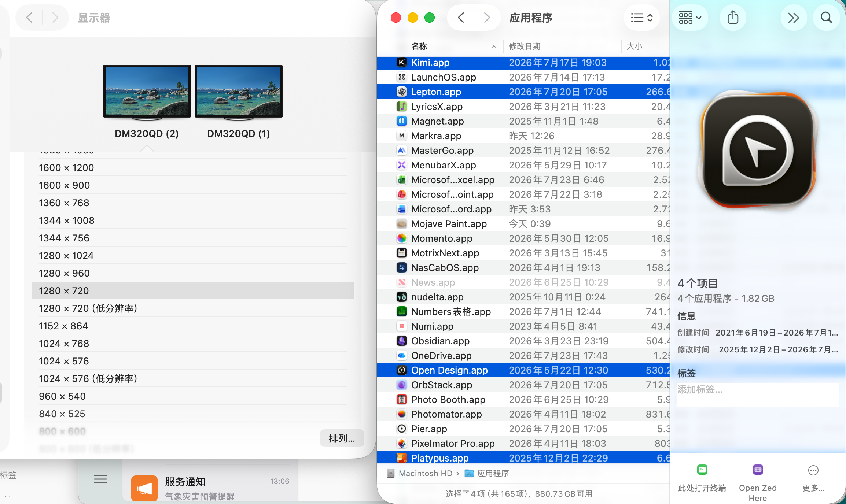Click the Platypus.app file name

click(x=440, y=458)
